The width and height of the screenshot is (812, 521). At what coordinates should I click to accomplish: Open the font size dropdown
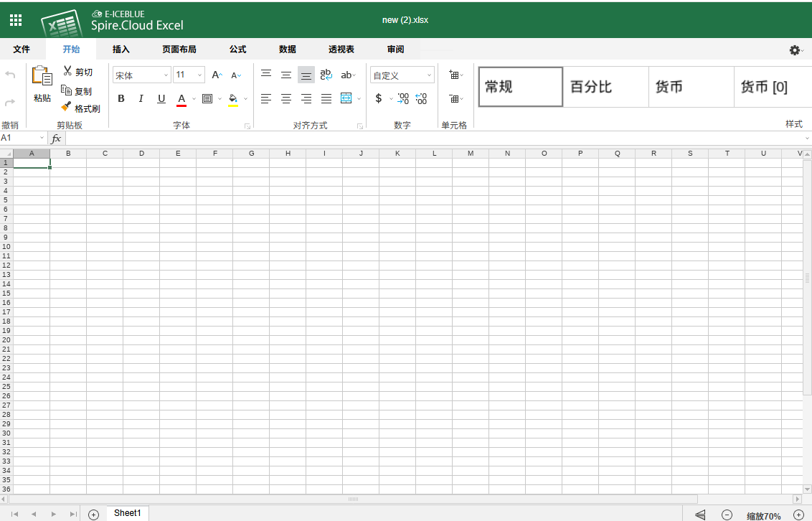189,75
